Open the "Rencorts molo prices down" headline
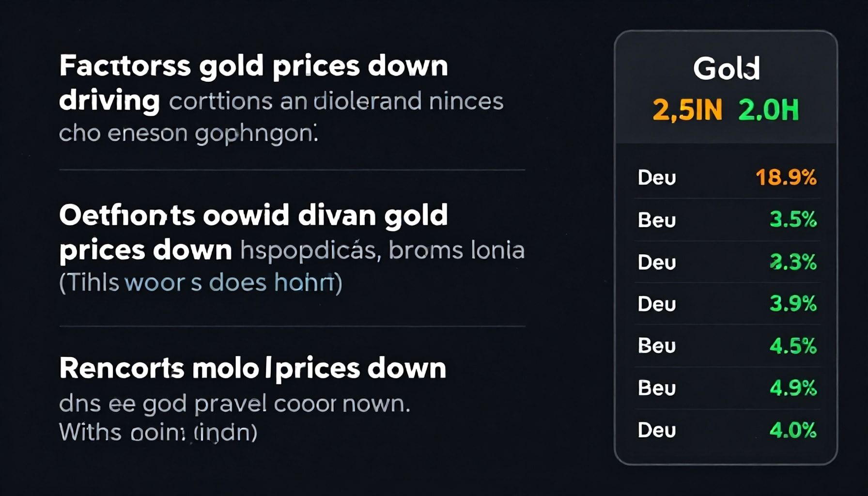 252,369
